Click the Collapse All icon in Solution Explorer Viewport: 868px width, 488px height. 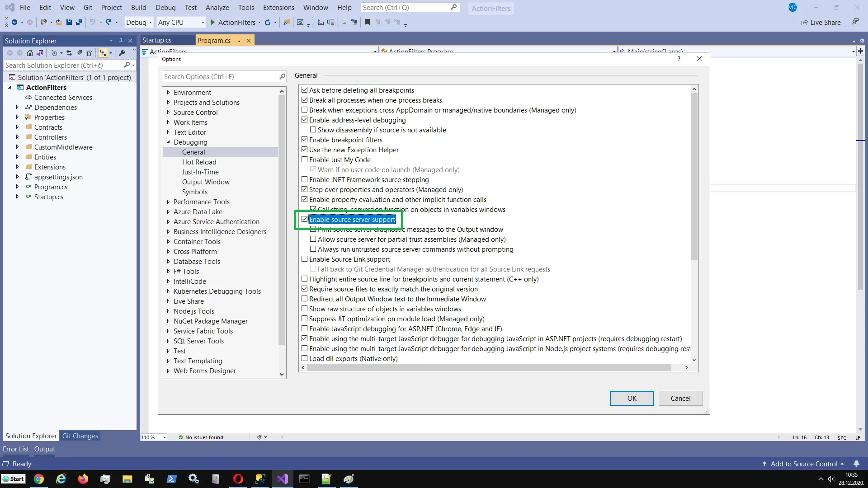[79, 53]
